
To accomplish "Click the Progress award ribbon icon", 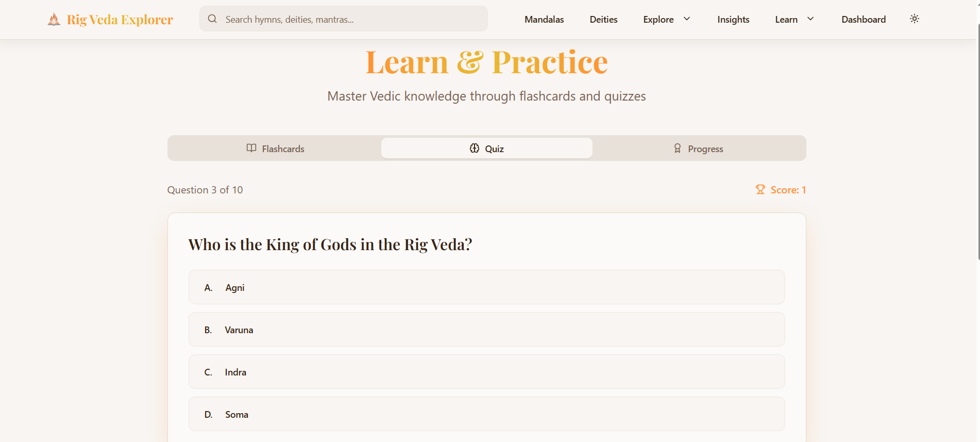I will (x=678, y=149).
